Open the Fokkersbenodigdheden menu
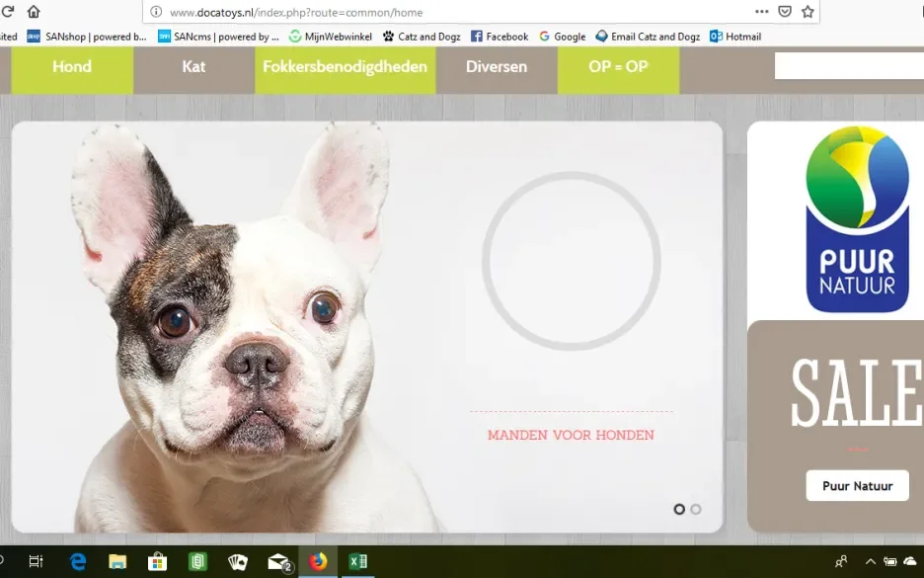Viewport: 924px width, 578px height. point(346,70)
